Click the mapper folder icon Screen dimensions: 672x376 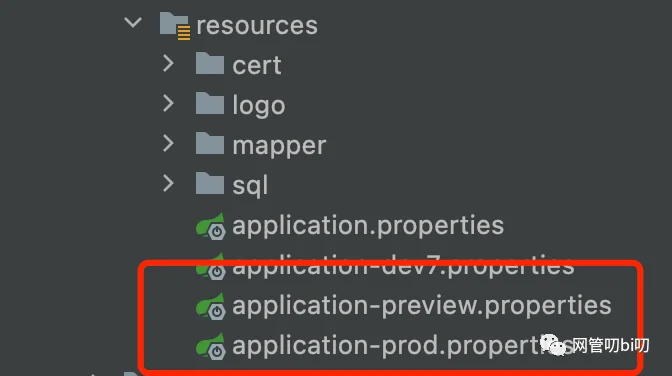coord(210,143)
